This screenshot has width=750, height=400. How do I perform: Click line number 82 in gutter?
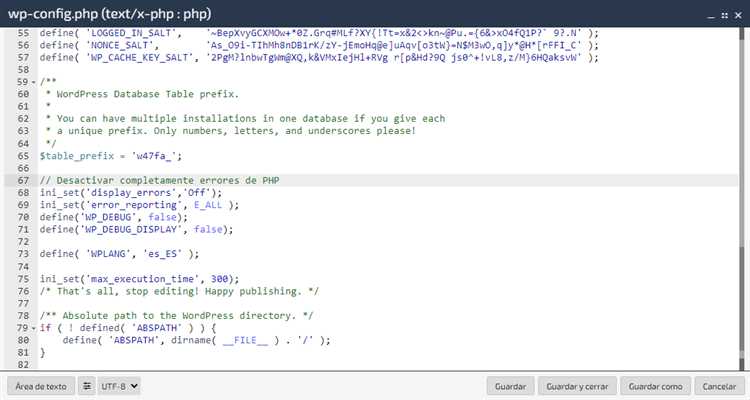click(x=23, y=365)
